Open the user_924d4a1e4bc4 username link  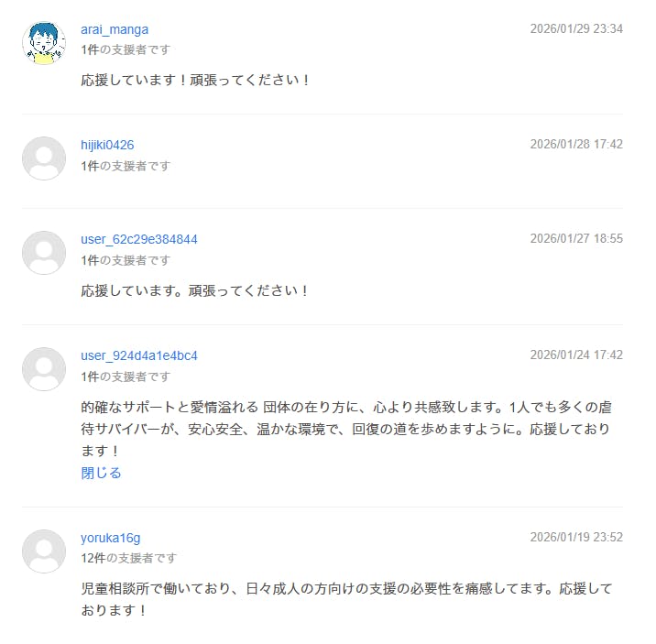(x=139, y=355)
